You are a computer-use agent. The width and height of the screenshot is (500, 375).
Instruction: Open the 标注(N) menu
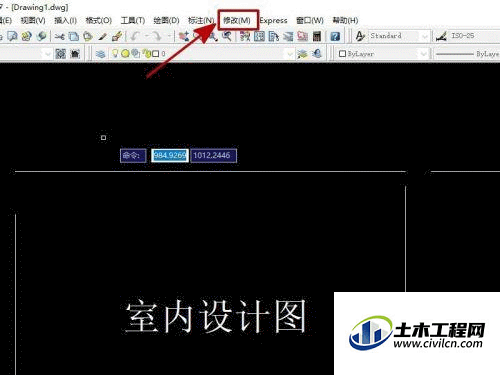201,21
